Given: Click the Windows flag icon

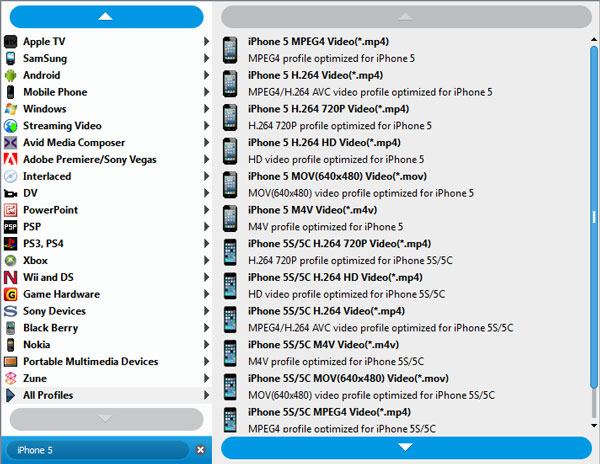Looking at the screenshot, I should tap(10, 109).
